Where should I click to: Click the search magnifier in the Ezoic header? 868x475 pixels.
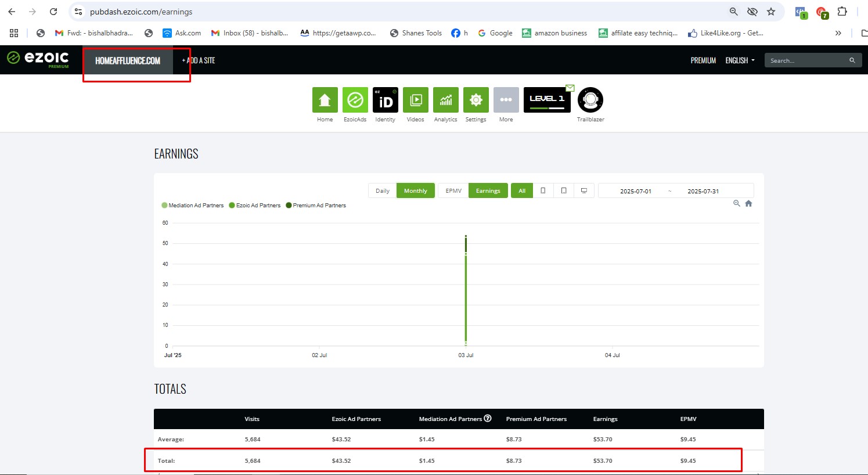852,60
